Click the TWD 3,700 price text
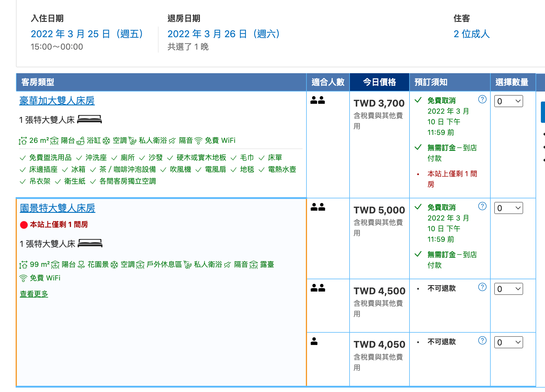Image resolution: width=545 pixels, height=392 pixels. [379, 103]
